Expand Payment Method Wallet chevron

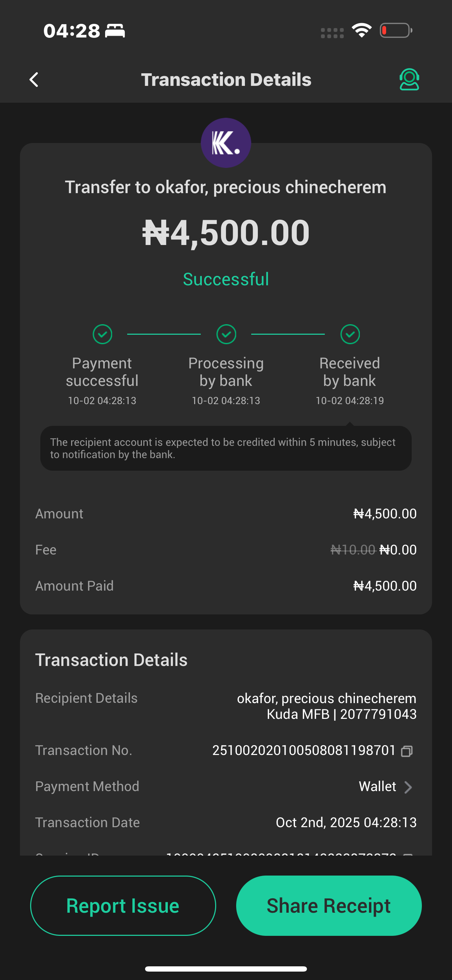[x=408, y=787]
